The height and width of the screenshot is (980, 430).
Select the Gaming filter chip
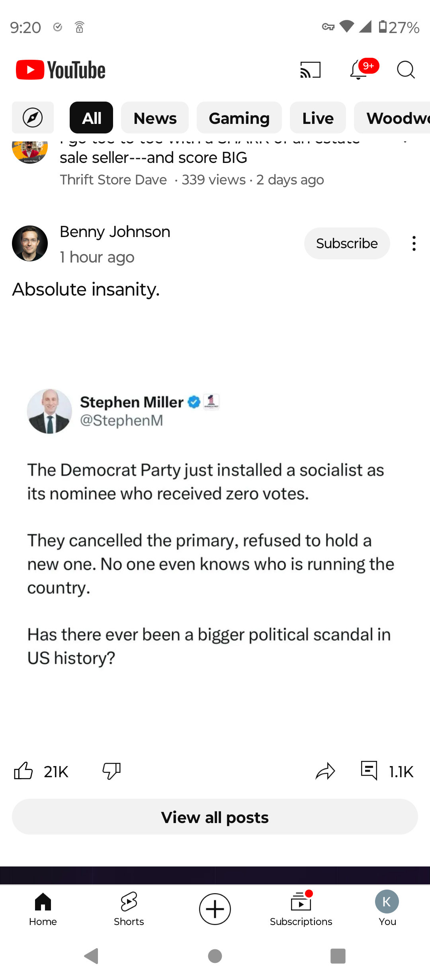[x=239, y=118]
